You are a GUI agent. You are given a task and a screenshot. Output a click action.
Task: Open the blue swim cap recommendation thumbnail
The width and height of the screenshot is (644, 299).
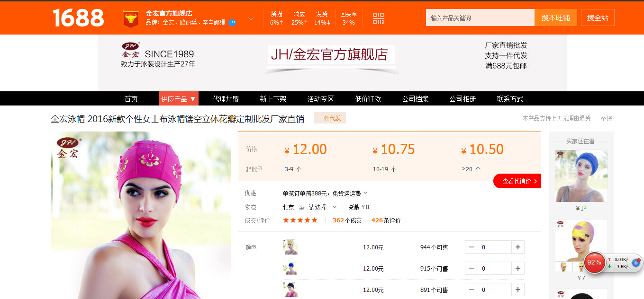pyautogui.click(x=581, y=176)
